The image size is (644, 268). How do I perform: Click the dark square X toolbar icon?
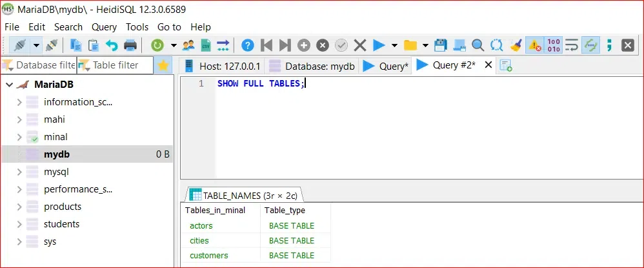[628, 45]
